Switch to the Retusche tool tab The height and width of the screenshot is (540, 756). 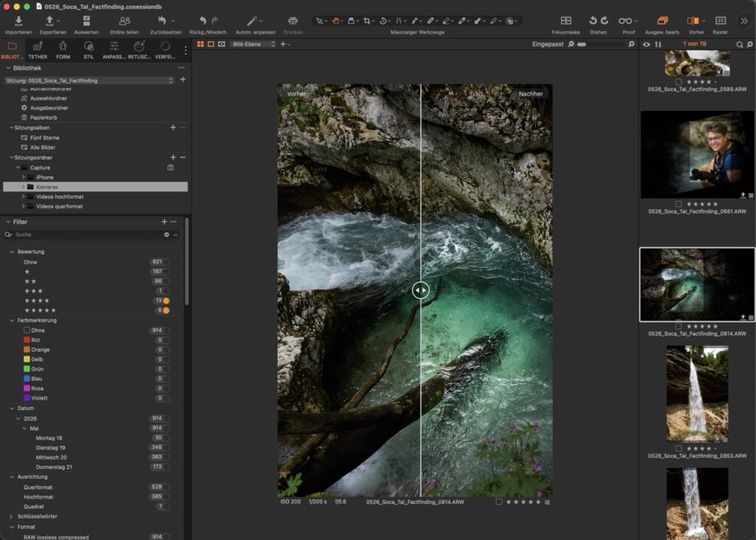[x=140, y=50]
